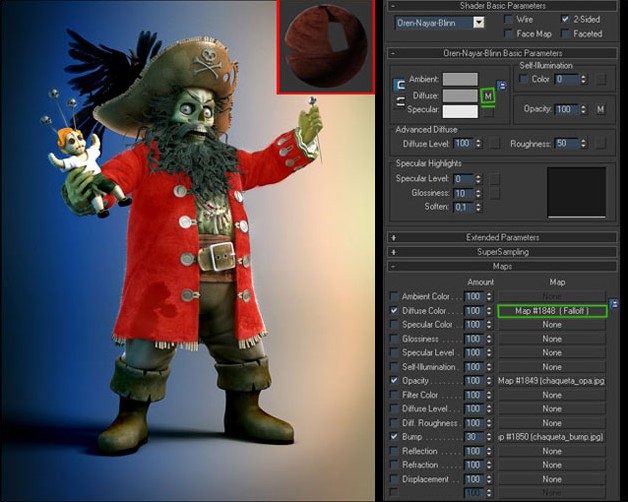Toggle the Ambient-Diffuse color lock icon
Viewport: 628px width, 502px height.
[x=400, y=84]
